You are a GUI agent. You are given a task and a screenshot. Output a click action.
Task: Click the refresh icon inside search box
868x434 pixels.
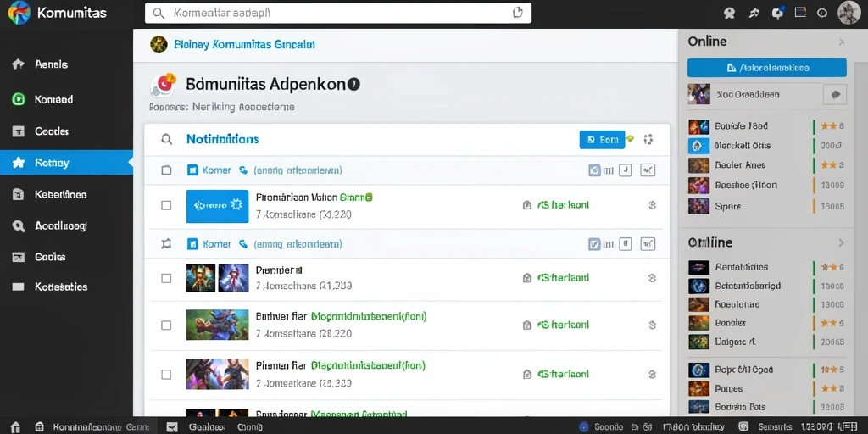(518, 13)
